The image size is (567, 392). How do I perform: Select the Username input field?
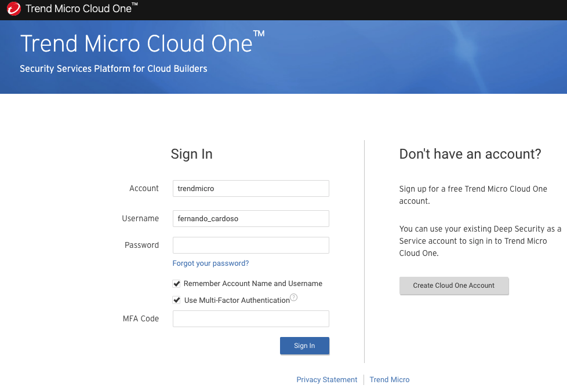(x=251, y=218)
